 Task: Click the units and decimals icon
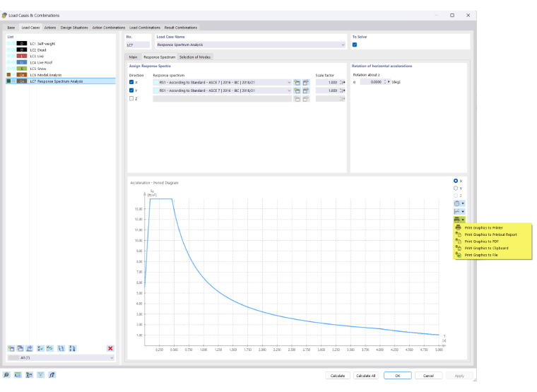pyautogui.click(x=18, y=375)
